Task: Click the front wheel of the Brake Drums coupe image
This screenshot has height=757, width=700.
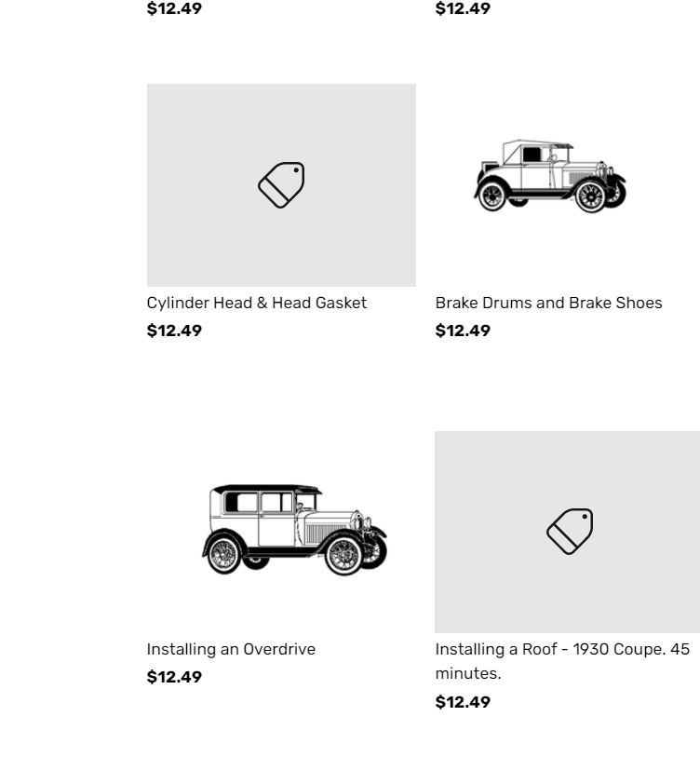Action: tap(590, 196)
